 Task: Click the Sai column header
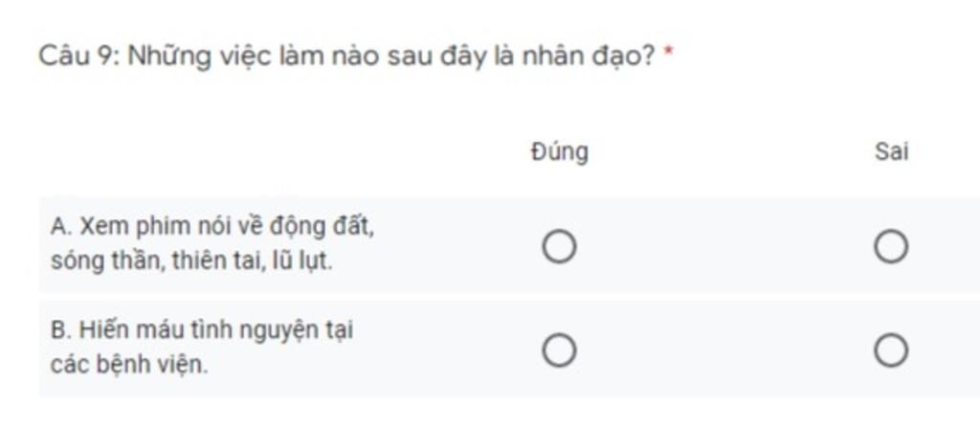coord(891,151)
